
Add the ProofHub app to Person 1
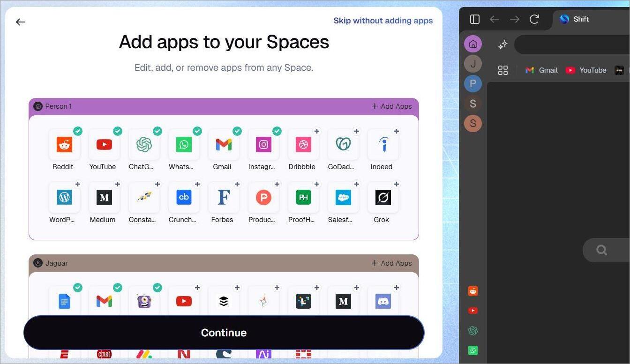(317, 184)
